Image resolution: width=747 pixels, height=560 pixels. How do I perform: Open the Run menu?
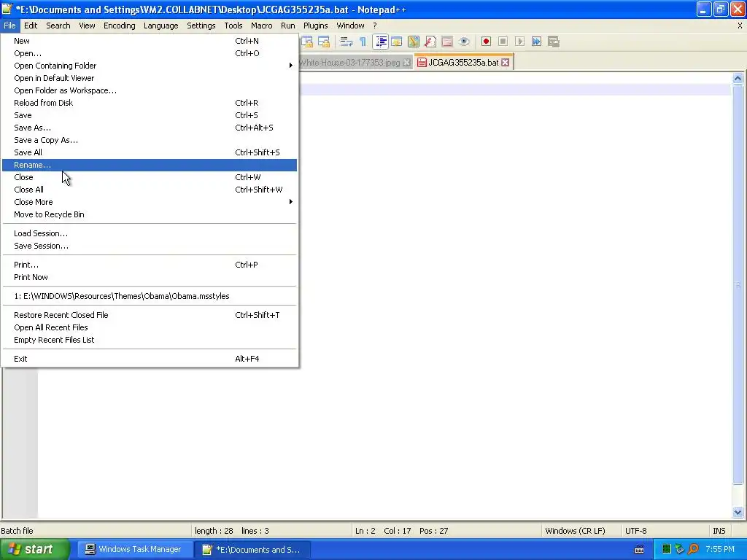point(287,26)
